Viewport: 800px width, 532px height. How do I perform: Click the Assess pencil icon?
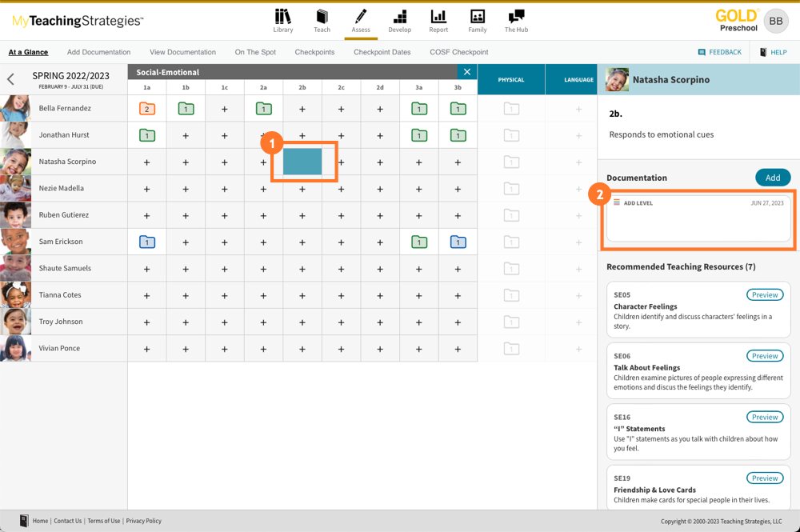361,21
